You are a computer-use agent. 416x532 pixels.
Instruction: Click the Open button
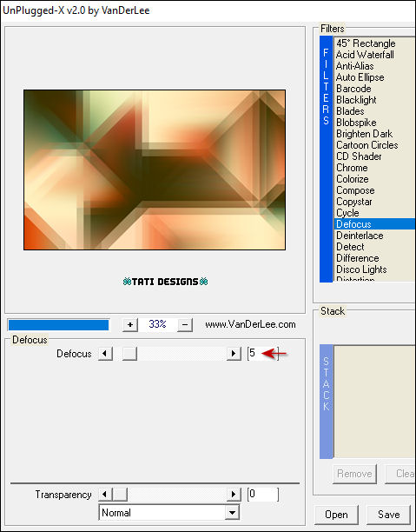[336, 515]
